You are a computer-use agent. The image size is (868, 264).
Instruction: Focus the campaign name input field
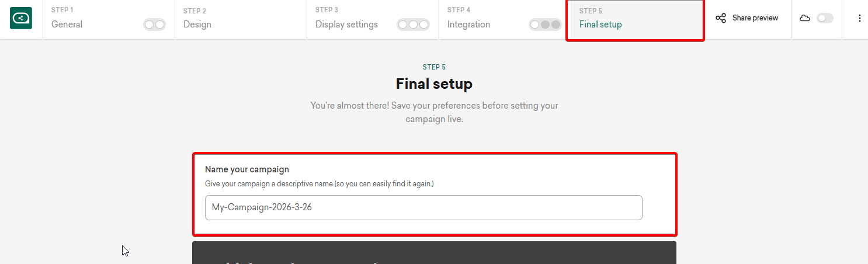point(423,207)
